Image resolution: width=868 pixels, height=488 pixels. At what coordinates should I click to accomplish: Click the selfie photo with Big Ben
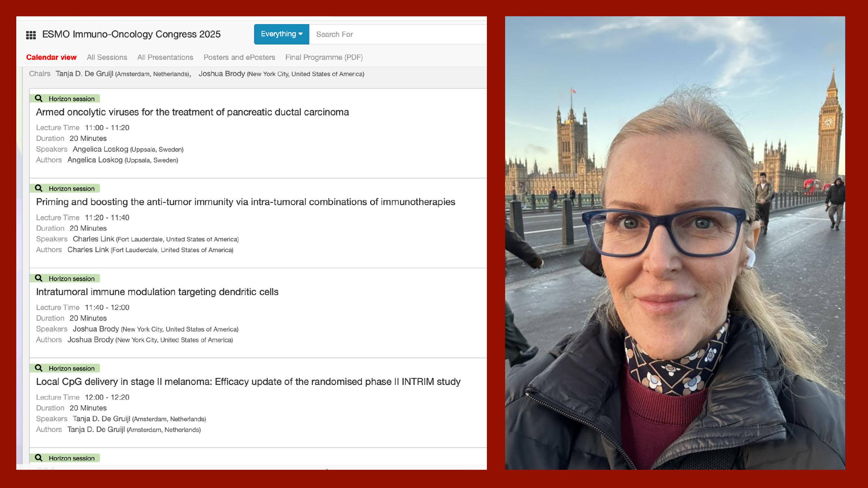coord(675,243)
